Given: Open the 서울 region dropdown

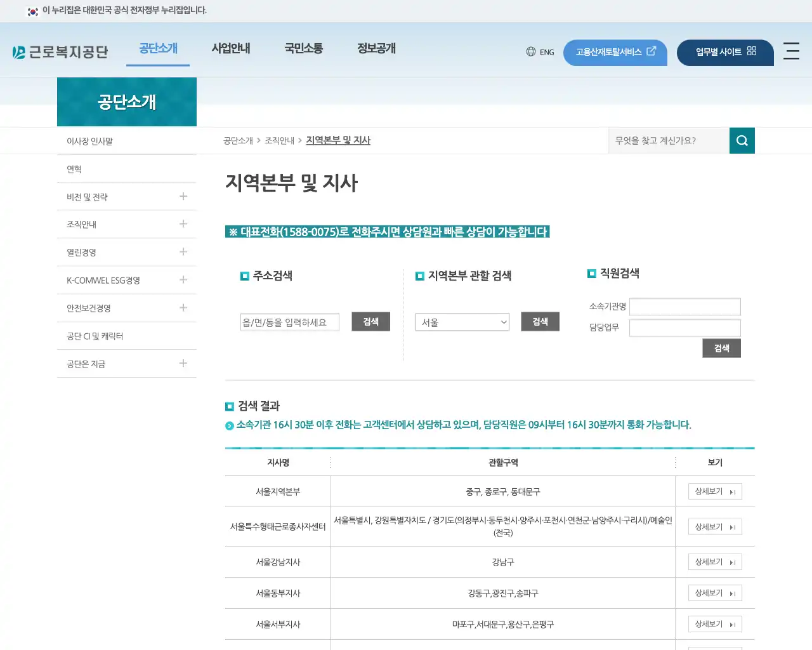Looking at the screenshot, I should 462,322.
